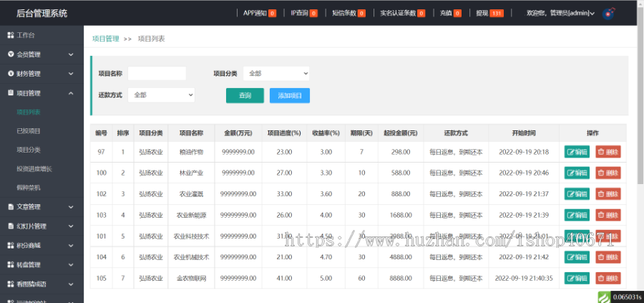The width and height of the screenshot is (644, 303).
Task: Click the green 查询 button
Action: point(245,95)
